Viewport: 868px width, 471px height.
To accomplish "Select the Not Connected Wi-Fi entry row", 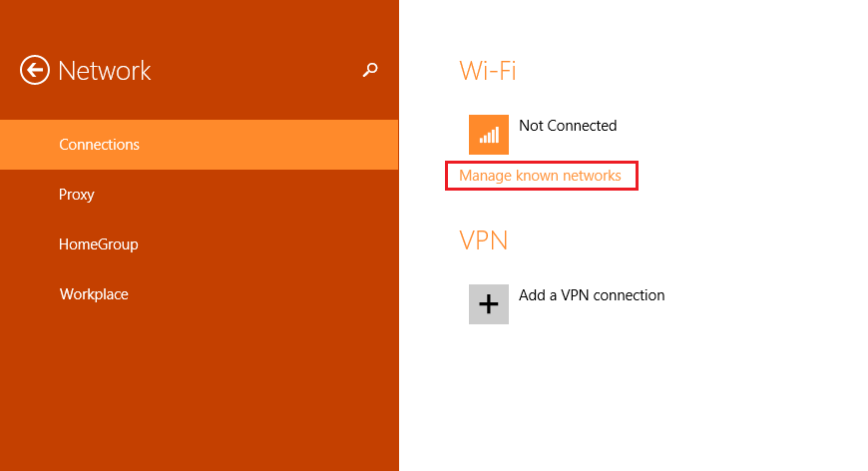I will (x=543, y=135).
